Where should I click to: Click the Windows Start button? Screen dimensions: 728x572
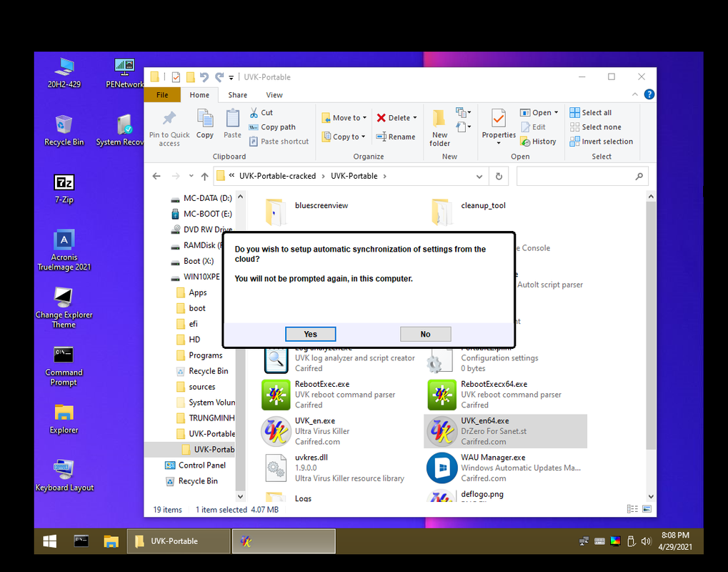(x=50, y=541)
